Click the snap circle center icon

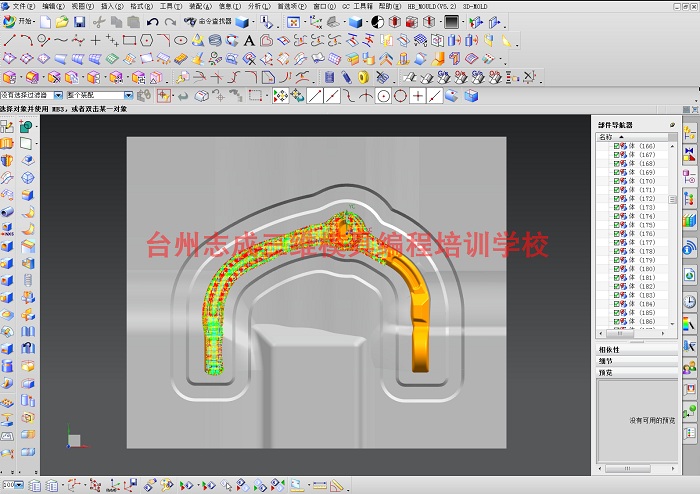coord(383,95)
